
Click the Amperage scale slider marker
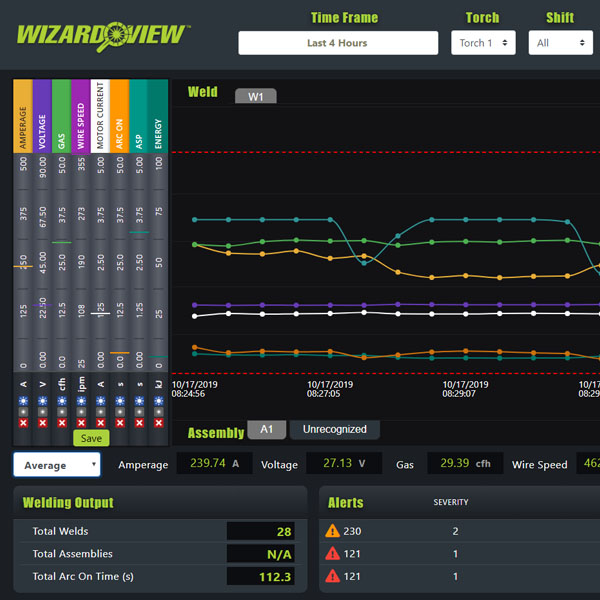coord(23,267)
